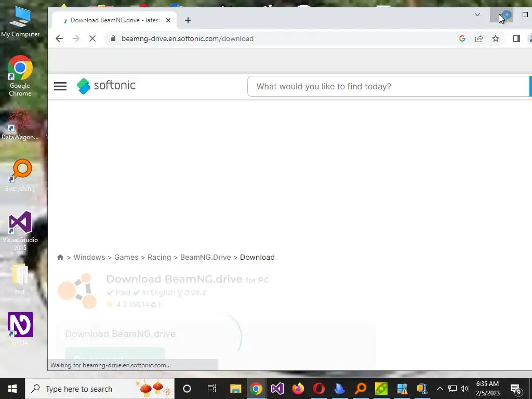Open Windows breadcrumb link
The height and width of the screenshot is (399, 532).
pos(89,257)
